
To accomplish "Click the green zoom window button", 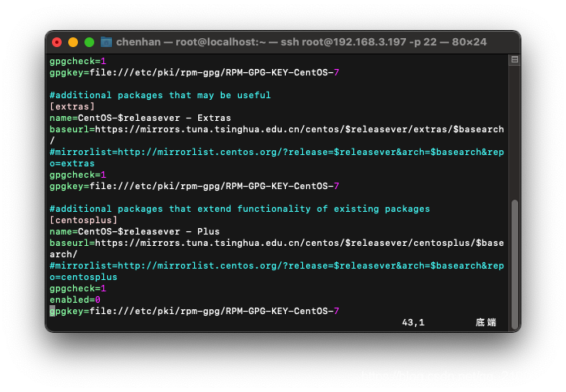I will pos(89,42).
